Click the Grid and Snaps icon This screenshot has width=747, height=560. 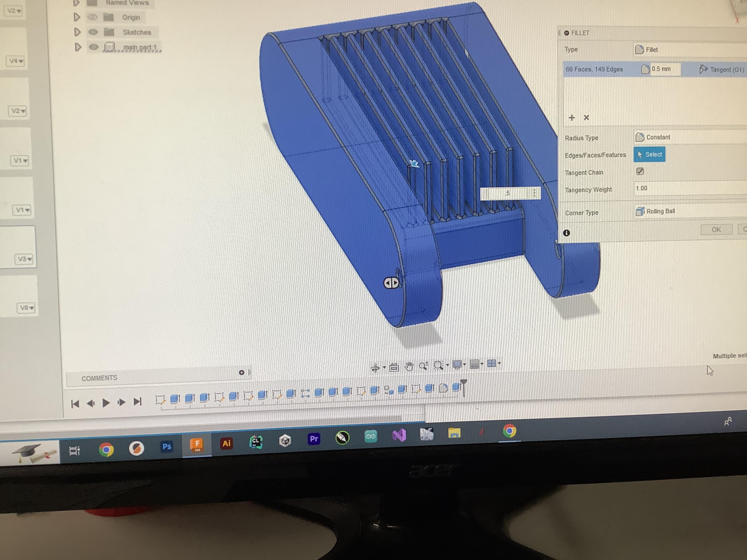coord(474,364)
